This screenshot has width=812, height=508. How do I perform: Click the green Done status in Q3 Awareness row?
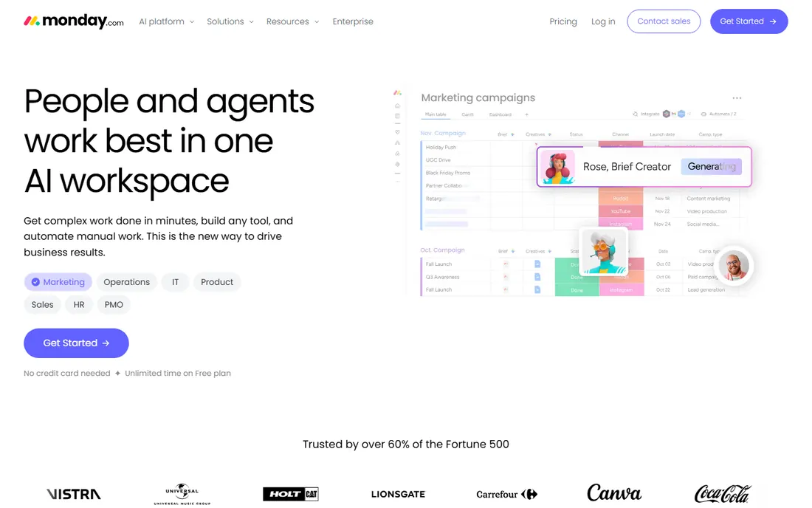point(577,277)
